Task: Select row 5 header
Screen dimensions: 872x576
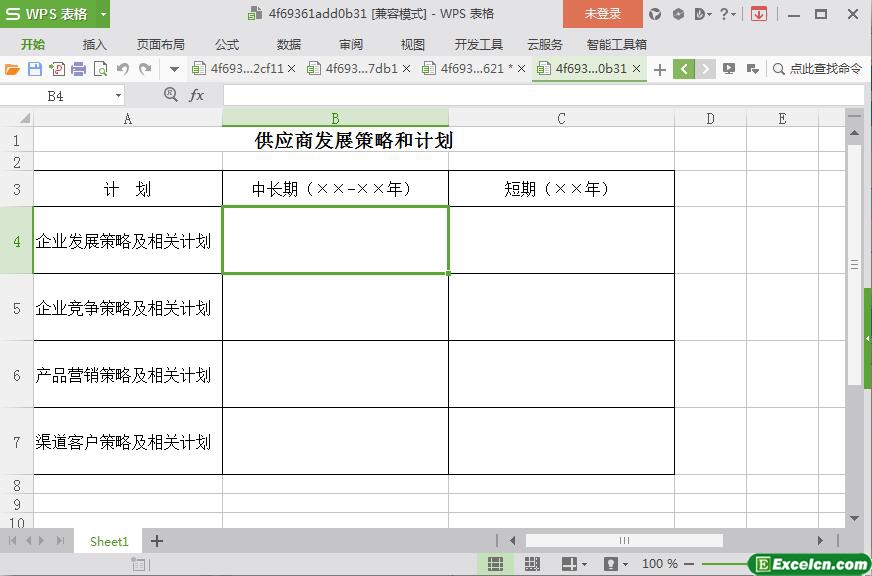Action: 17,307
